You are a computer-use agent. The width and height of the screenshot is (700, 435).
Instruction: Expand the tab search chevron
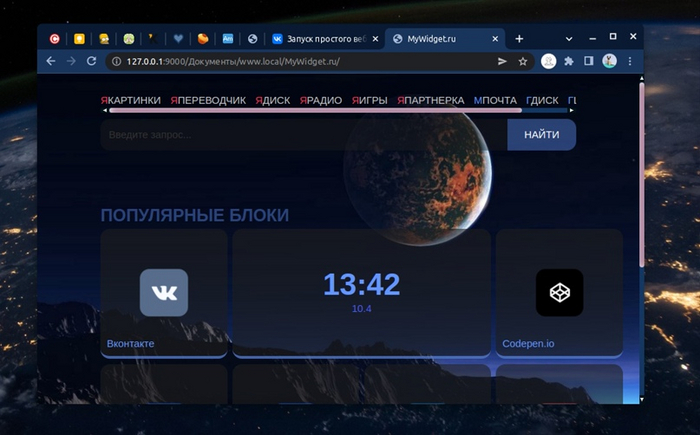569,38
